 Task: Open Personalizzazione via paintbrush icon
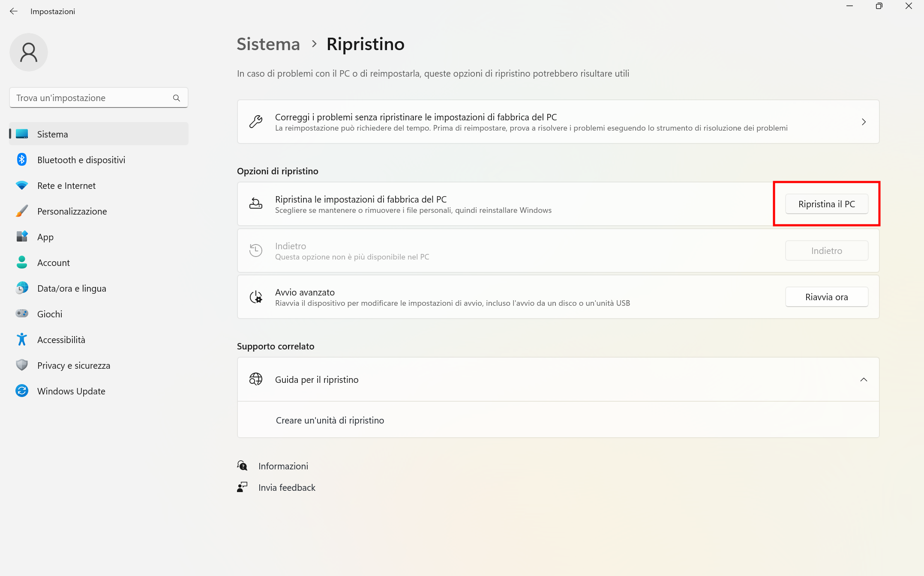(x=22, y=211)
